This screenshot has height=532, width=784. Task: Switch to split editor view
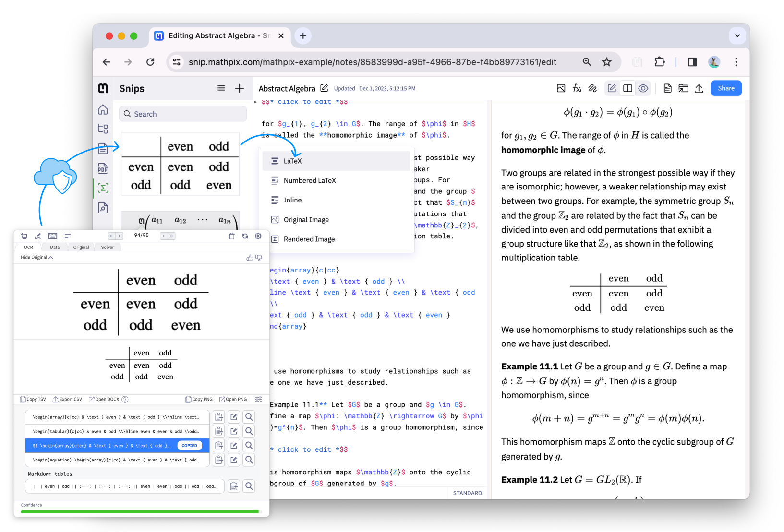click(x=627, y=88)
